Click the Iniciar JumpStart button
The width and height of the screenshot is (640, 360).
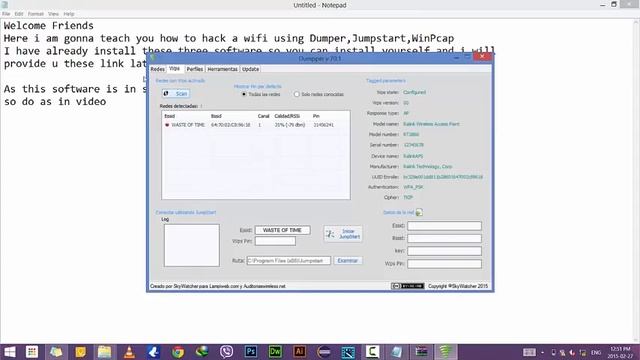343,234
